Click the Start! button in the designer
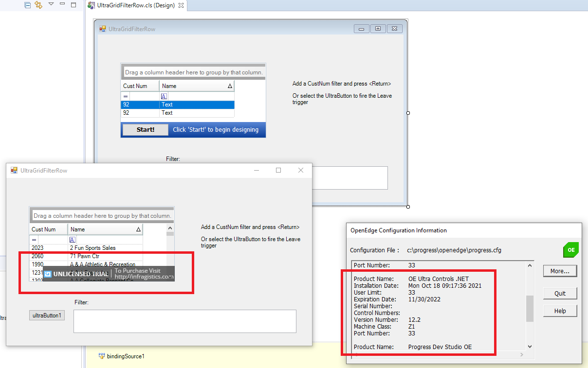 (146, 130)
